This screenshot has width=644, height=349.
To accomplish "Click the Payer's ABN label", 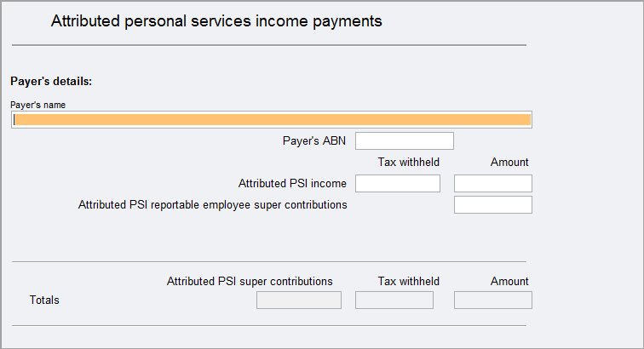I will click(x=314, y=141).
